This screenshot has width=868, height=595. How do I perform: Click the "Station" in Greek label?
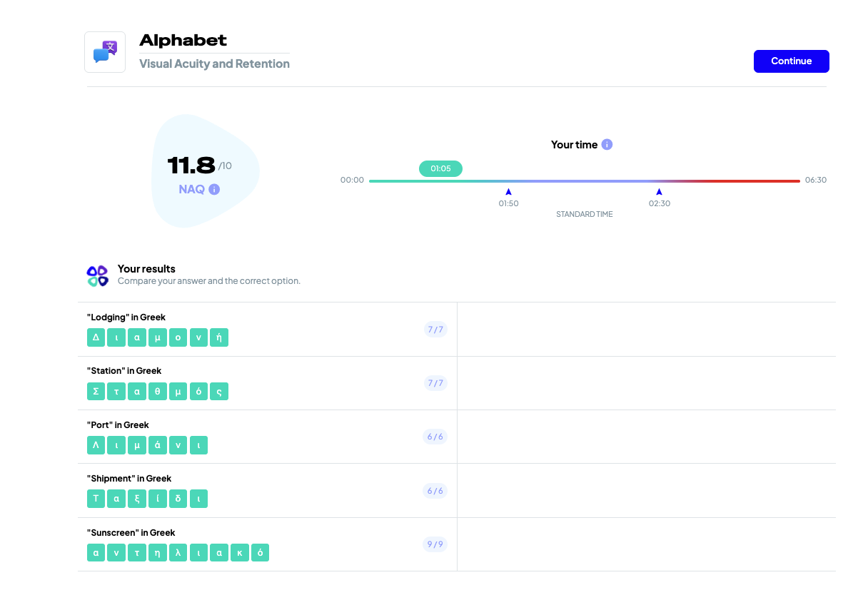pyautogui.click(x=124, y=371)
